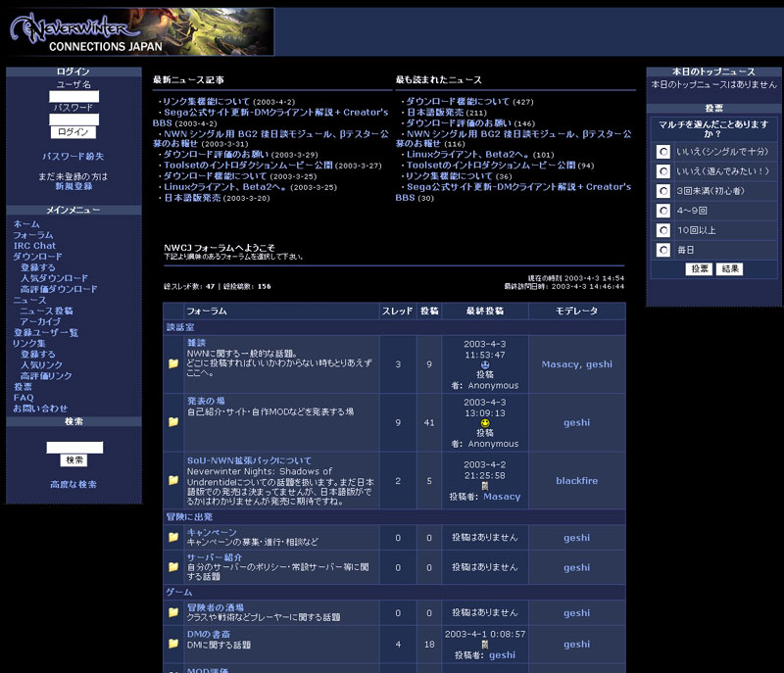Select poll option 3回未満(初心者)
Image resolution: width=784 pixels, height=673 pixels.
[663, 191]
